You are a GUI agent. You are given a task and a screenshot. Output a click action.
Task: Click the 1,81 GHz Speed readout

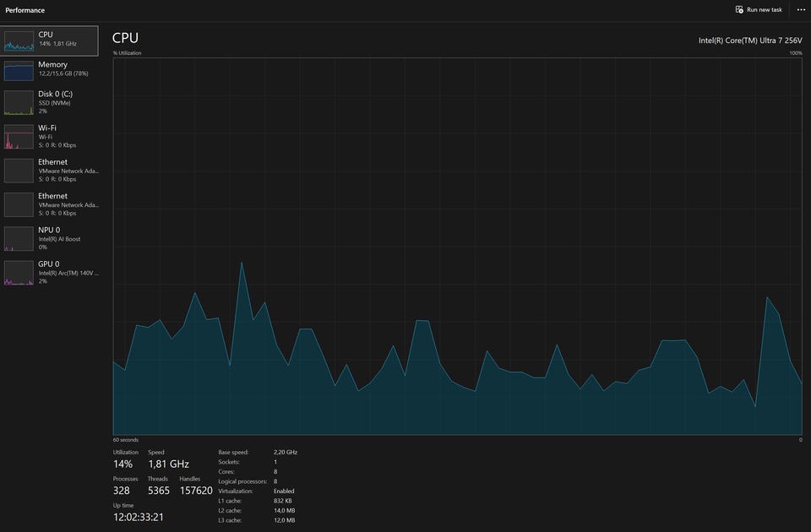(169, 464)
